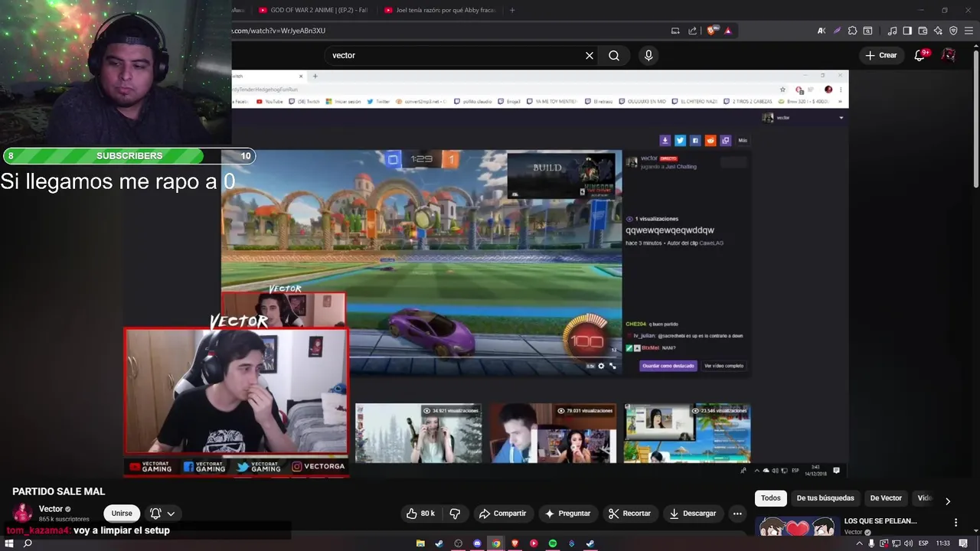Select the De tus búsquedas chip
Screen dimensions: 980x551
[825, 498]
